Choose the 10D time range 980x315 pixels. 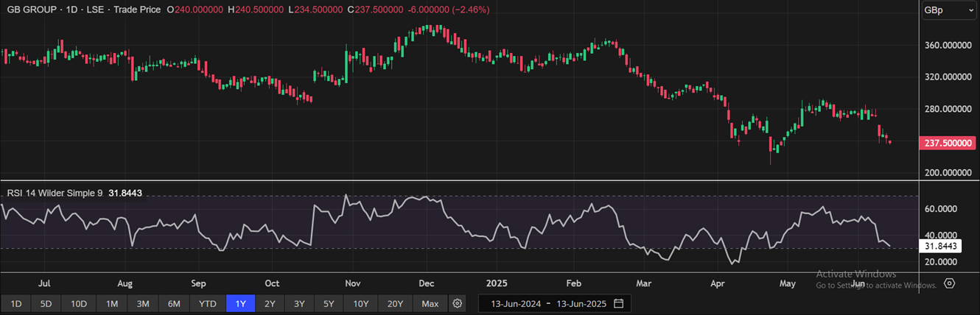pyautogui.click(x=79, y=303)
